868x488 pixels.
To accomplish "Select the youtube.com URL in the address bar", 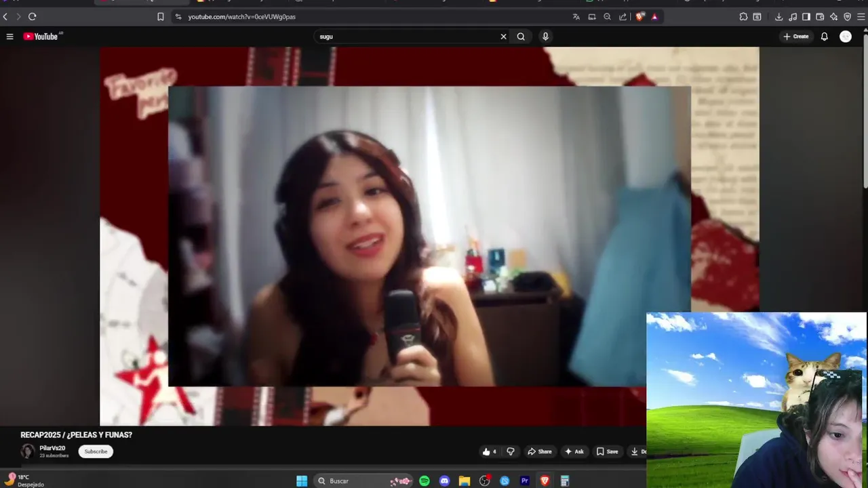I will [x=242, y=16].
